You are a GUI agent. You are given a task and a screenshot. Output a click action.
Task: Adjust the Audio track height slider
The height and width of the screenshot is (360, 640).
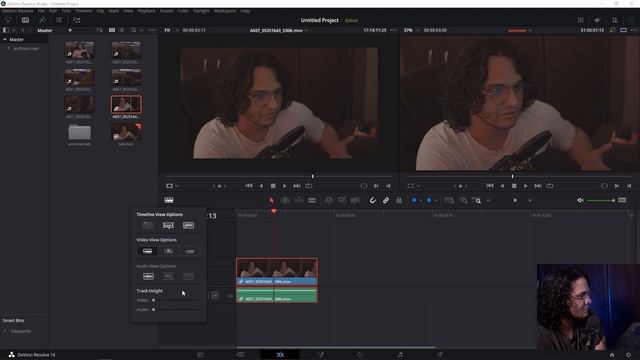pyautogui.click(x=177, y=309)
